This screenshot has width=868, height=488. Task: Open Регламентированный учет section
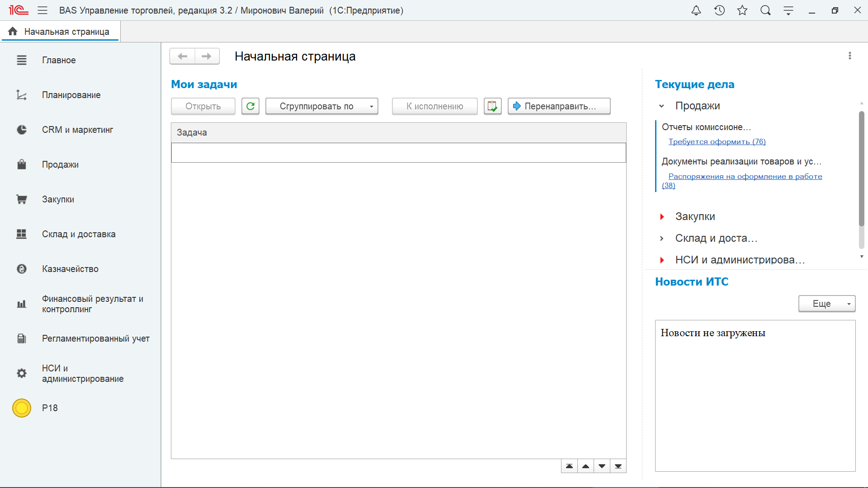pos(96,338)
